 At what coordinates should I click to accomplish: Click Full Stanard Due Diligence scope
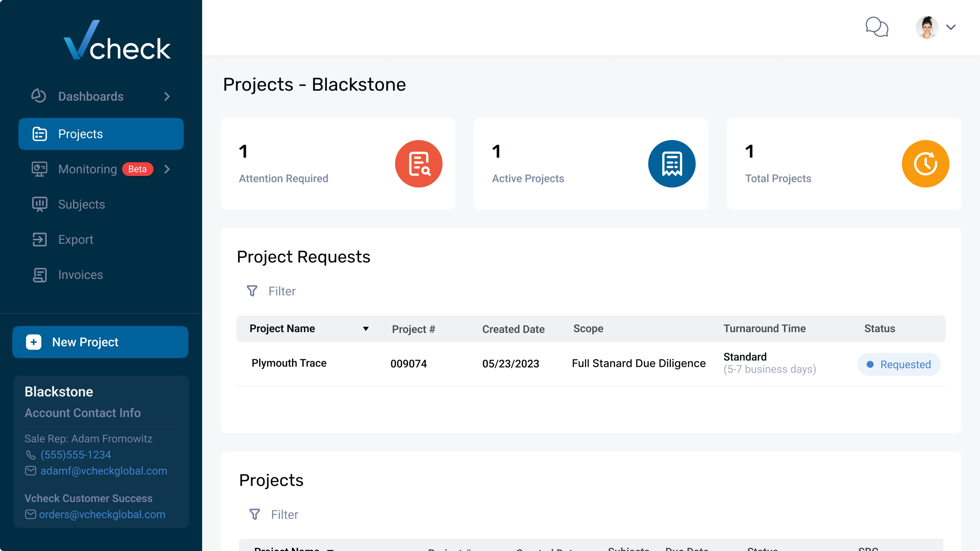pos(639,364)
